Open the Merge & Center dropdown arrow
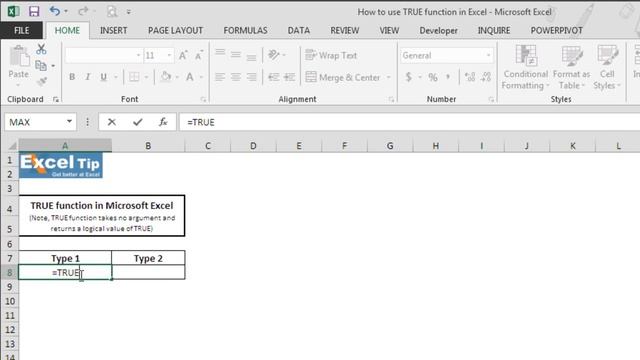 (389, 77)
